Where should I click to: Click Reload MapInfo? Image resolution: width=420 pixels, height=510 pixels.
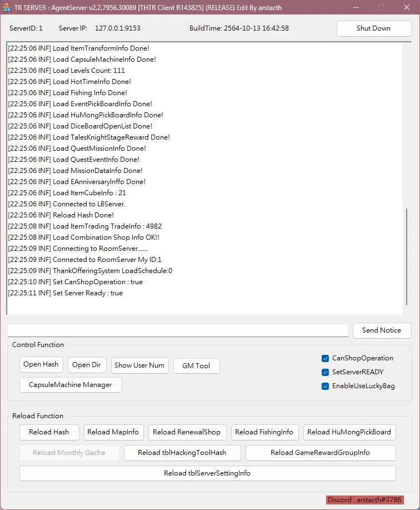click(x=113, y=432)
